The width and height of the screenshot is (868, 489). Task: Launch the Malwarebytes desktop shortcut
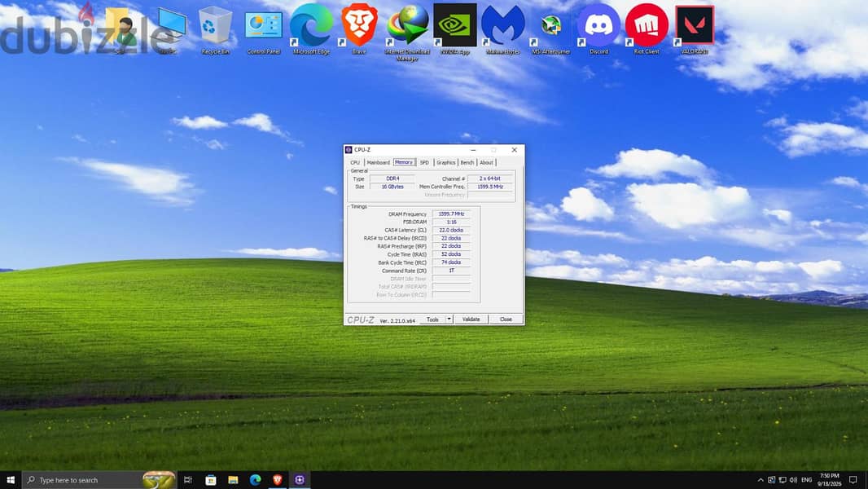point(502,30)
